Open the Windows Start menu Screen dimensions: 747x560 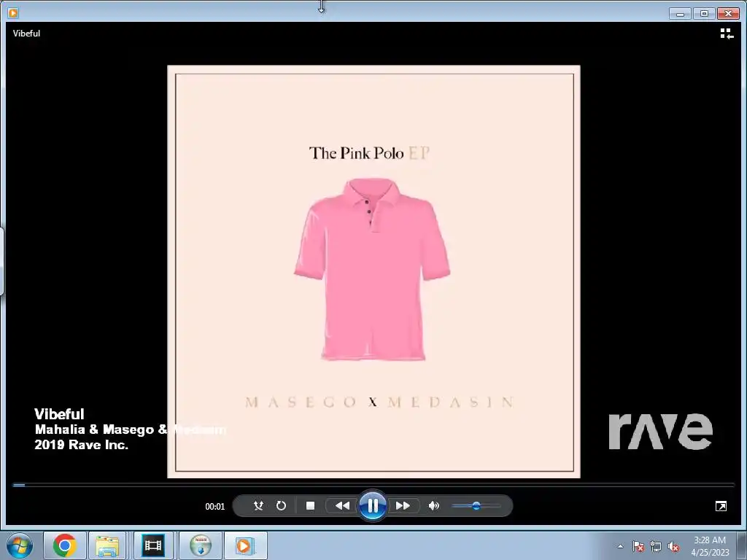pos(19,545)
